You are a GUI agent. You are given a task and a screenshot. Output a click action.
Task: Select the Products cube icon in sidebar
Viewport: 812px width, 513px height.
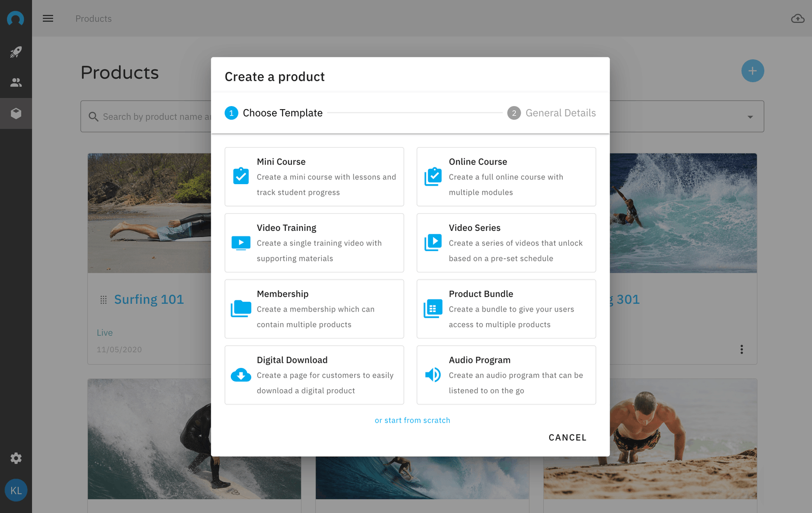(x=16, y=113)
